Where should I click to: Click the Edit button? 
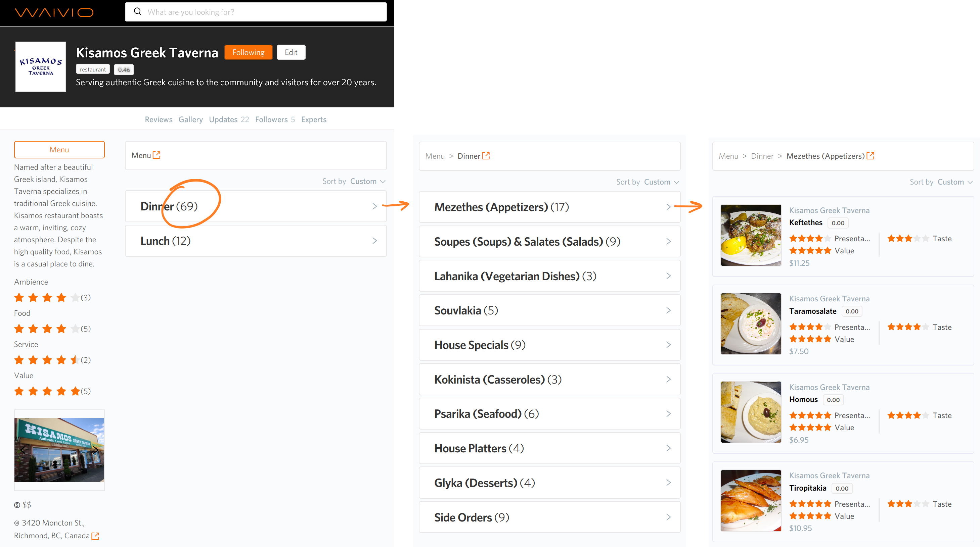coord(291,52)
